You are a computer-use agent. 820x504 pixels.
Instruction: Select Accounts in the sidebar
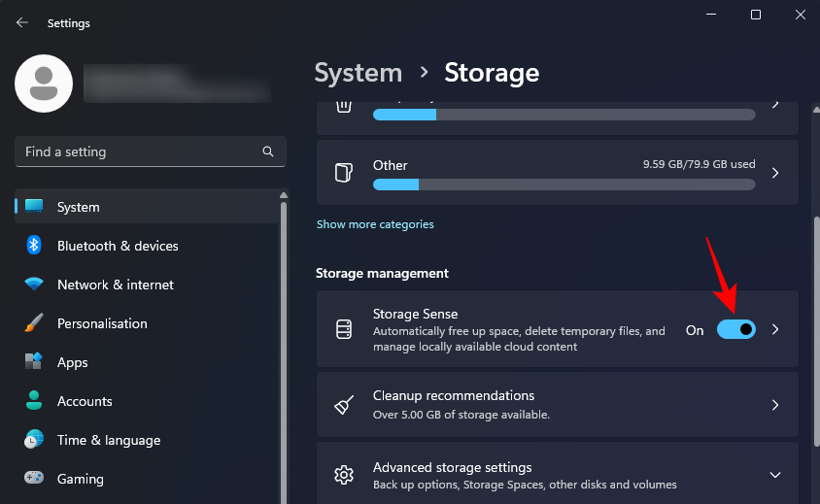pos(85,401)
